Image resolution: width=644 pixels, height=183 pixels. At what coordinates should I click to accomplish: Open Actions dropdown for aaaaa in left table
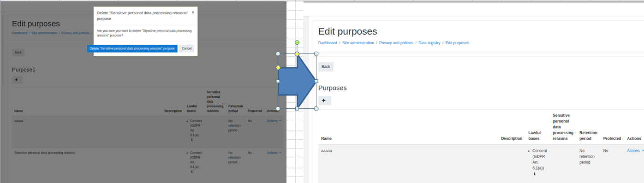tap(274, 121)
